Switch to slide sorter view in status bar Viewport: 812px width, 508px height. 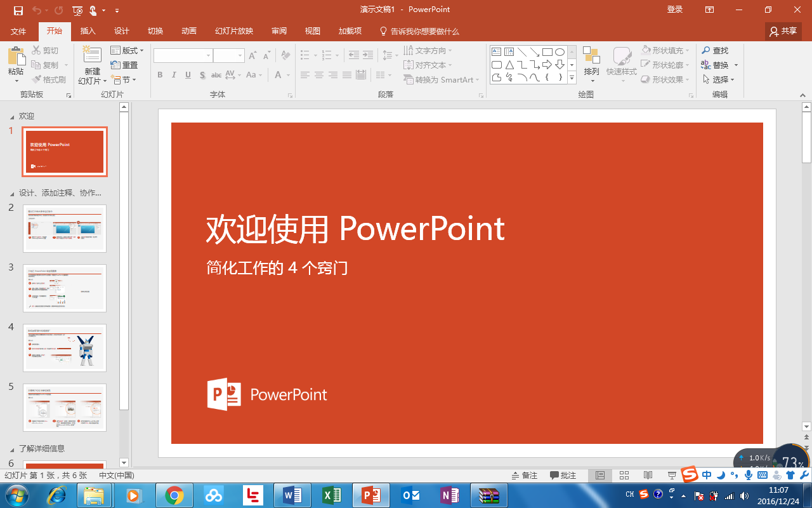click(x=624, y=475)
